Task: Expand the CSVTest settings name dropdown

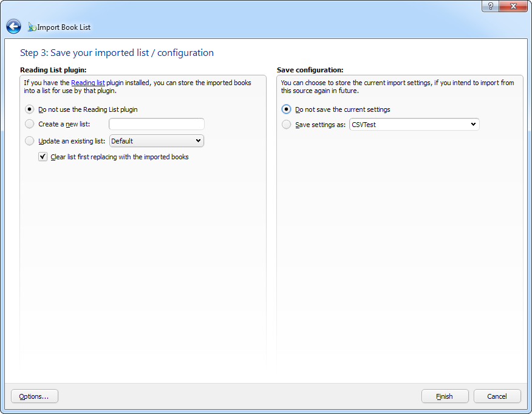Action: point(474,125)
